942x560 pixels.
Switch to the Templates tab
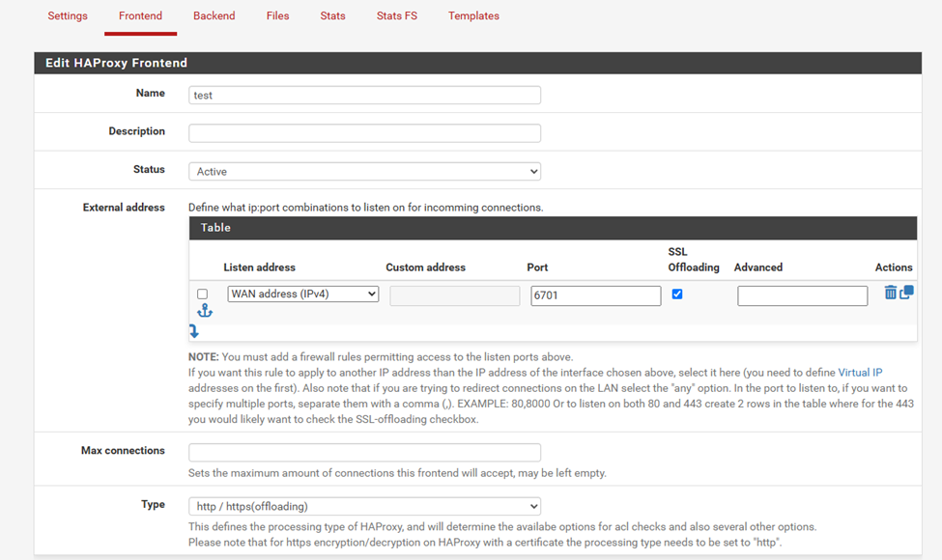(473, 16)
